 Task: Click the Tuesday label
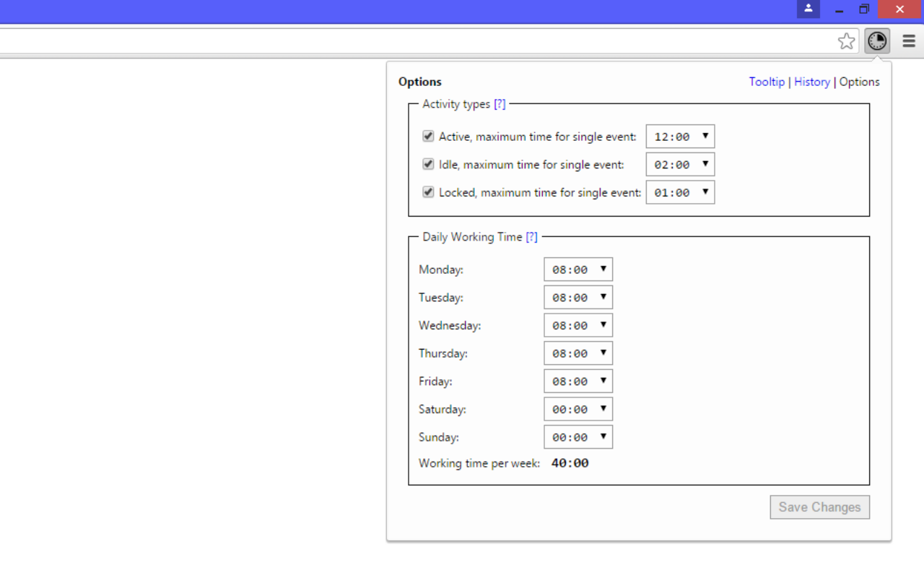(x=441, y=298)
